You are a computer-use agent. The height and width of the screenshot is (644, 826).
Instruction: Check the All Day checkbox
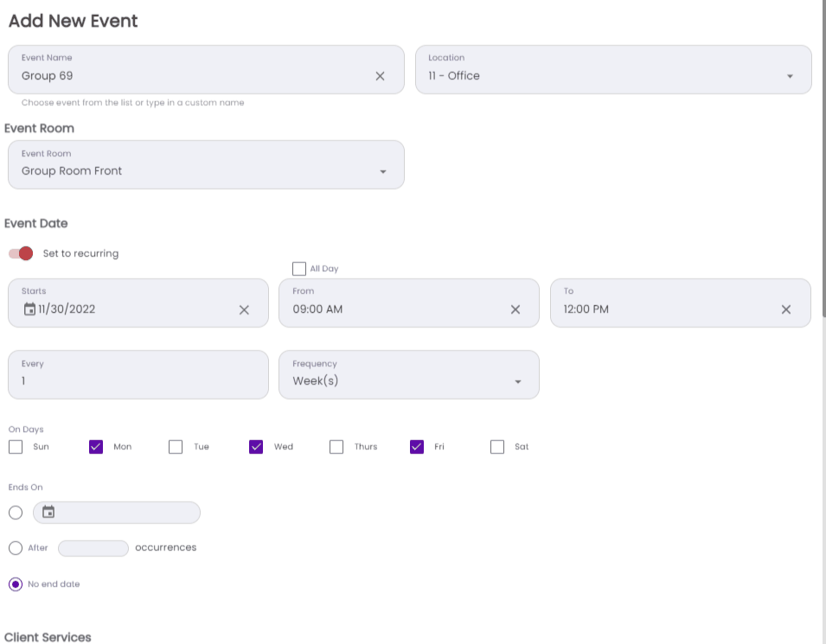click(299, 269)
